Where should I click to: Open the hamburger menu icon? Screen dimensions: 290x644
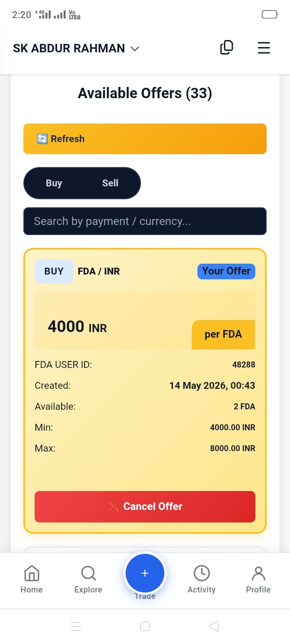(x=264, y=48)
